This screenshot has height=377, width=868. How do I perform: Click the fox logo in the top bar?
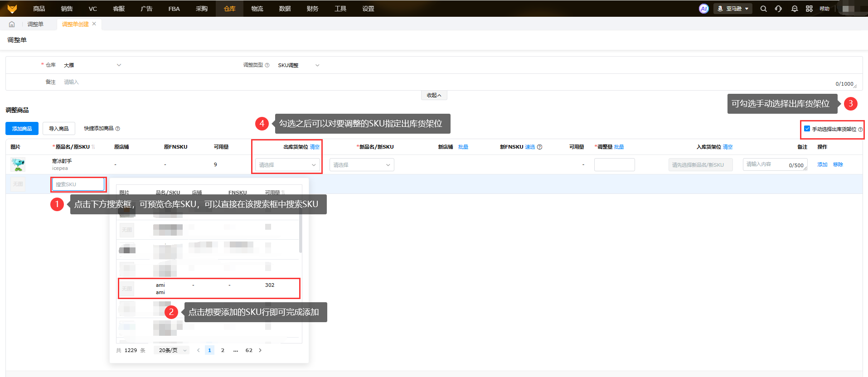12,9
